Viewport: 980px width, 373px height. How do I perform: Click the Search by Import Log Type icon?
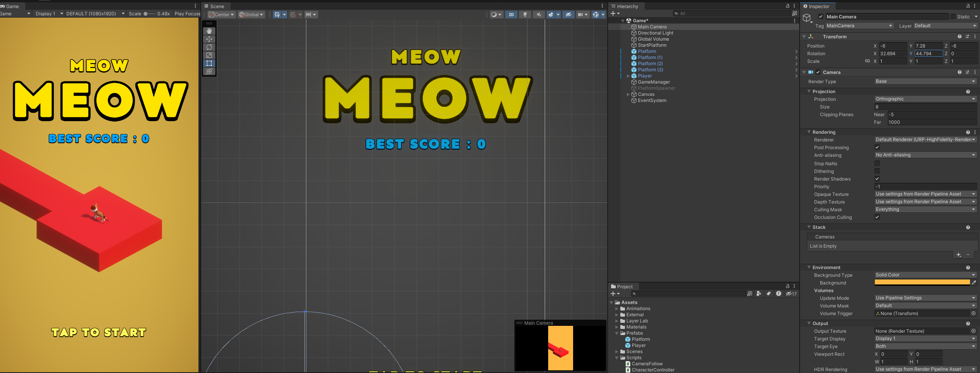[778, 294]
